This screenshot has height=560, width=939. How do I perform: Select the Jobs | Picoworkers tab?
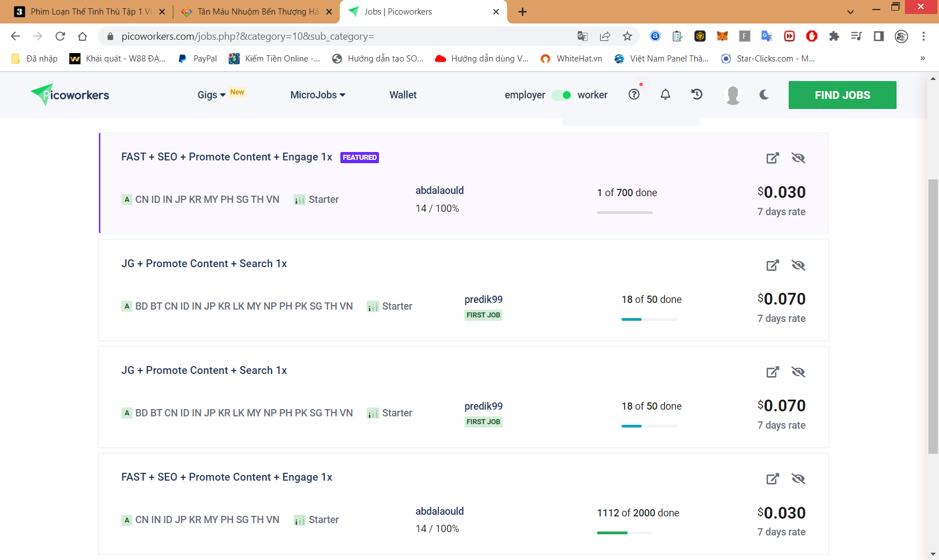[423, 12]
